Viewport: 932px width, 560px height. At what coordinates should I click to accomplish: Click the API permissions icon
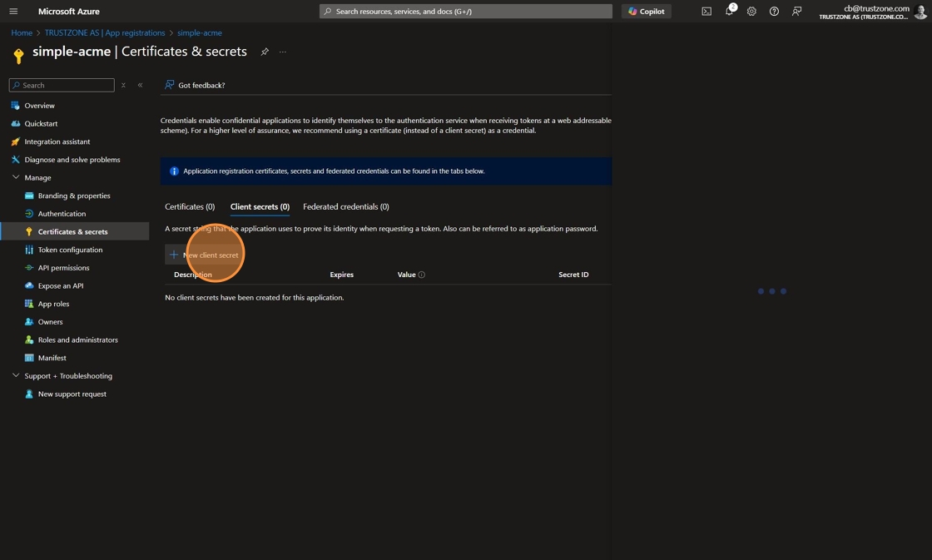(x=29, y=267)
